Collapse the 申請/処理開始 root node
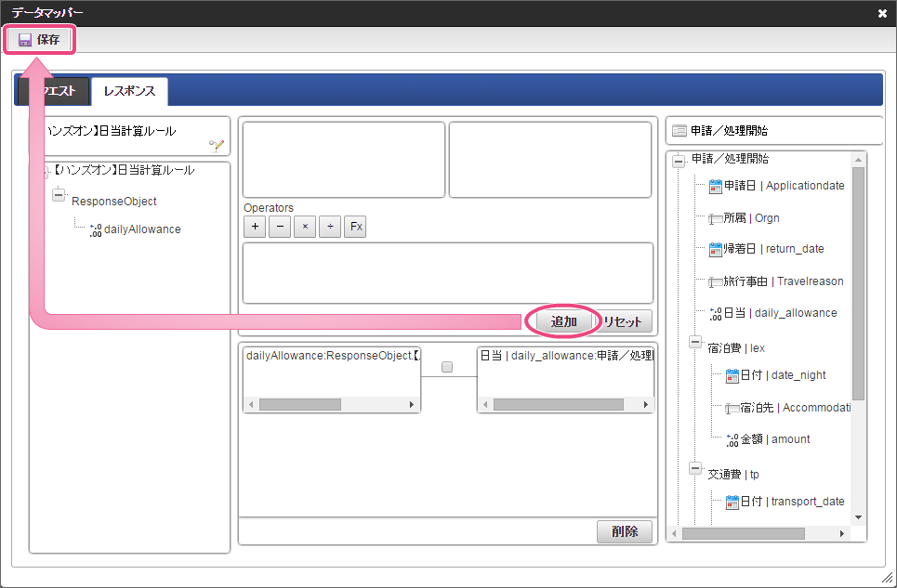897x588 pixels. (679, 161)
